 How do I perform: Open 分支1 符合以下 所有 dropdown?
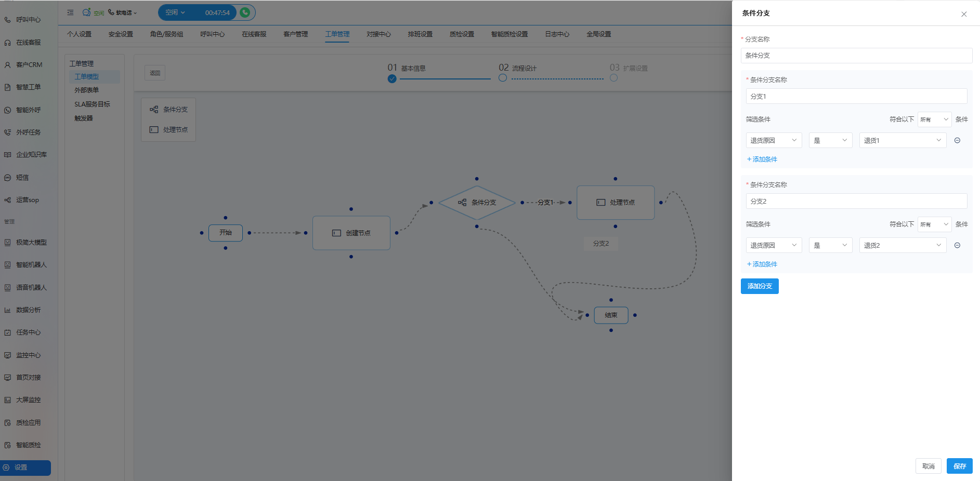[x=934, y=119]
